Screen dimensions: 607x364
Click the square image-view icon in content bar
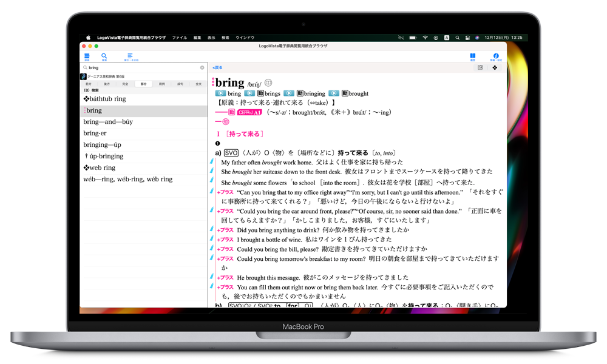coord(480,67)
